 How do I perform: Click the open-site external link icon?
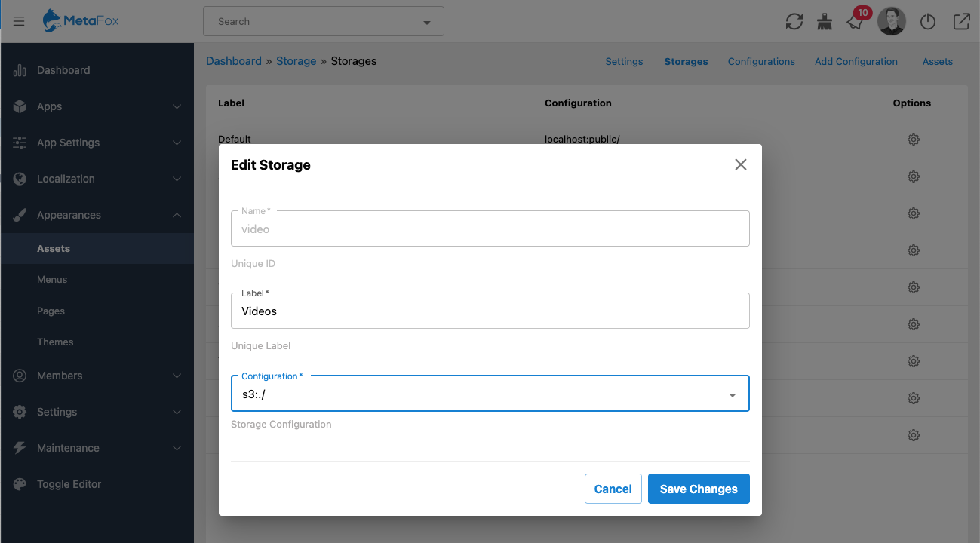961,22
